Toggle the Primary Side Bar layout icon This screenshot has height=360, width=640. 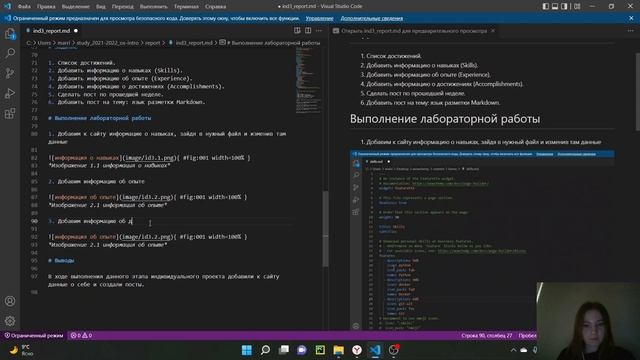pyautogui.click(x=546, y=6)
